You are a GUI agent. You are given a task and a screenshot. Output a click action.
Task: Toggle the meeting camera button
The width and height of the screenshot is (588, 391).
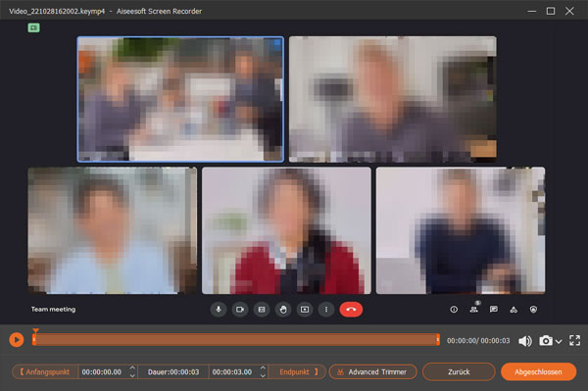pos(240,310)
